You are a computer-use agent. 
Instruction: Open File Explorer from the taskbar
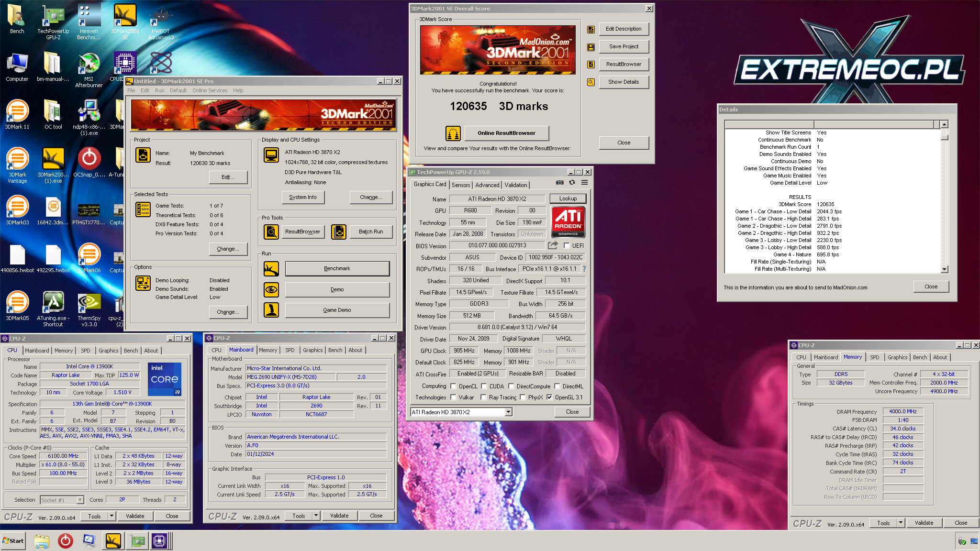(x=42, y=541)
